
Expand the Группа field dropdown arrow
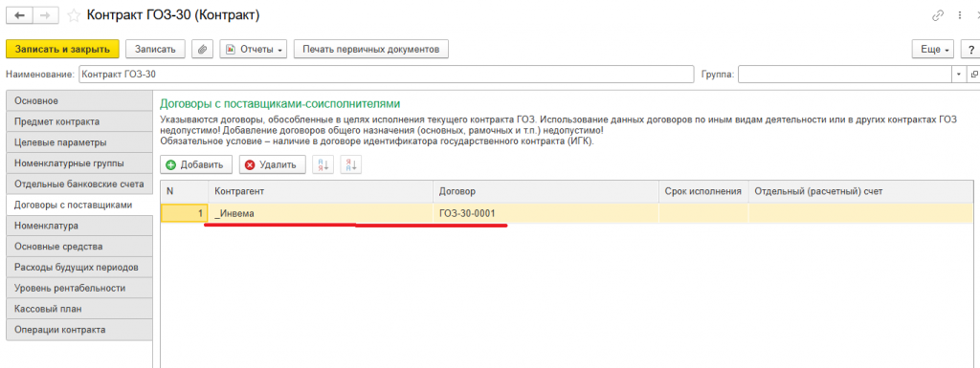pyautogui.click(x=959, y=75)
